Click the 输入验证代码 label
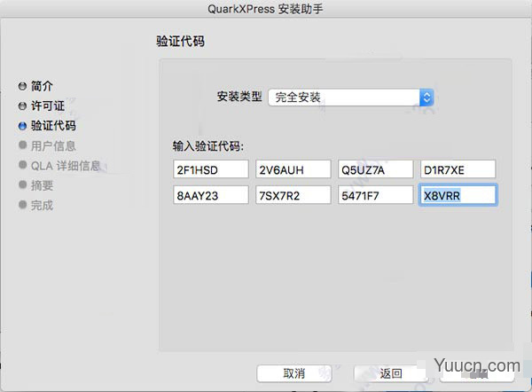Image resolution: width=532 pixels, height=392 pixels. [208, 146]
